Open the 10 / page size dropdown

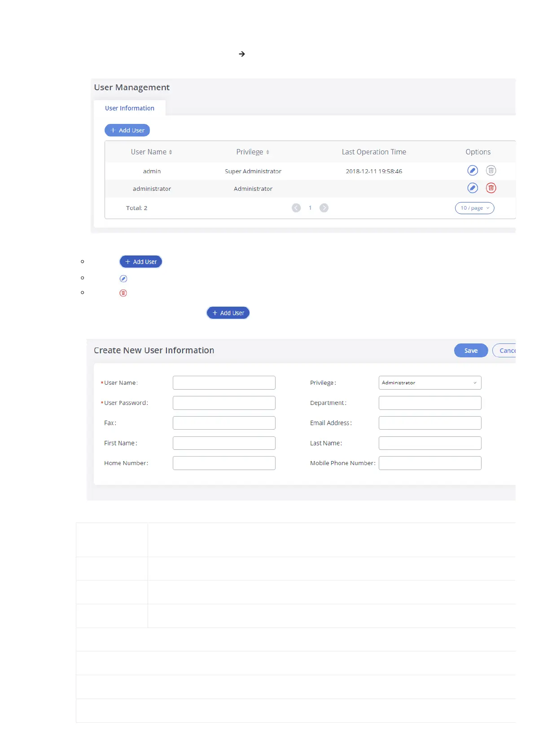click(x=475, y=208)
